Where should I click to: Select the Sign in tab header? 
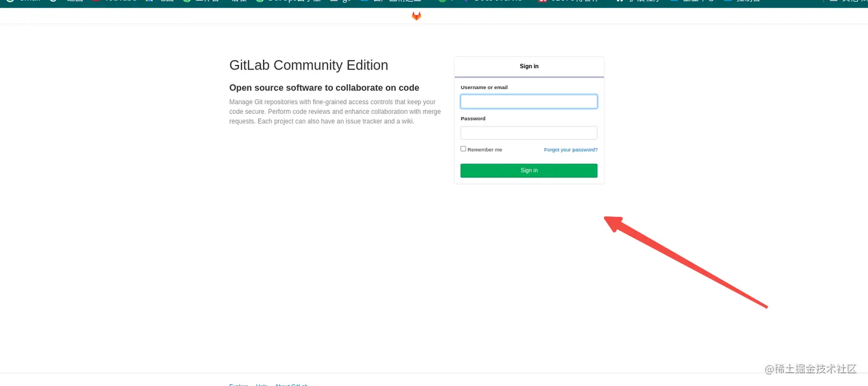click(529, 67)
